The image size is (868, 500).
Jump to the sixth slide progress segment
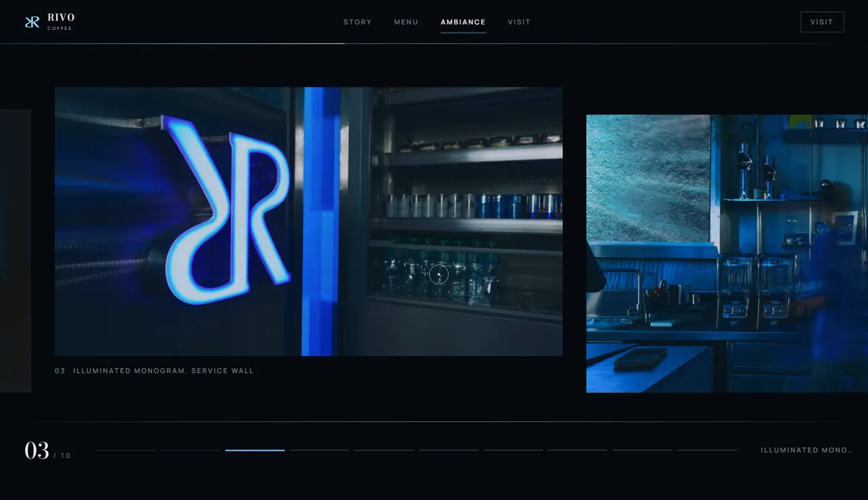click(x=448, y=450)
